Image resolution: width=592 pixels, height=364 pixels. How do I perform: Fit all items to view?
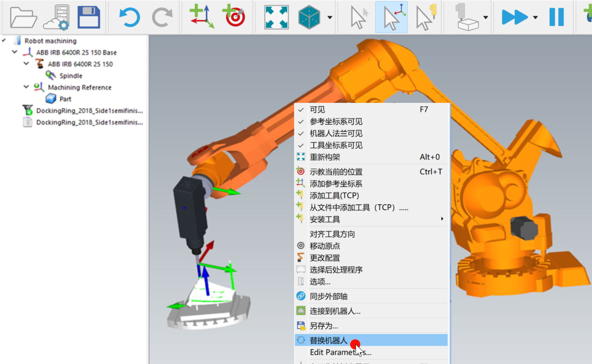coord(277,17)
